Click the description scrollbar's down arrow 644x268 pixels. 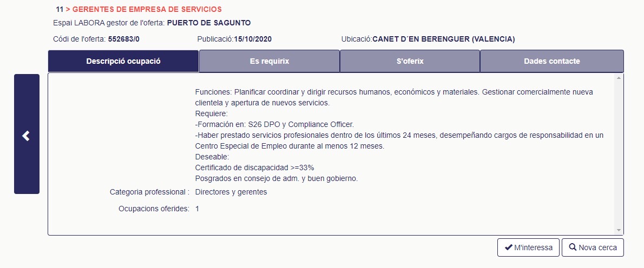click(619, 231)
